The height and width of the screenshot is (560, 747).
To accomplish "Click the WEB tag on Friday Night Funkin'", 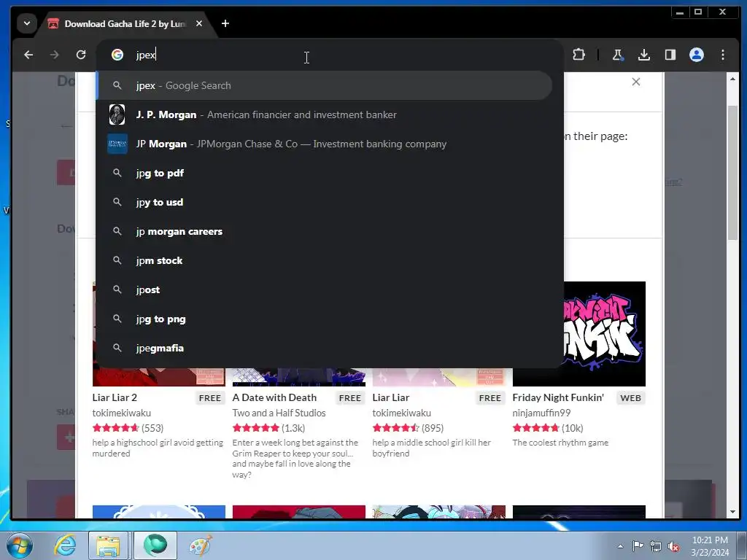I will 631,398.
